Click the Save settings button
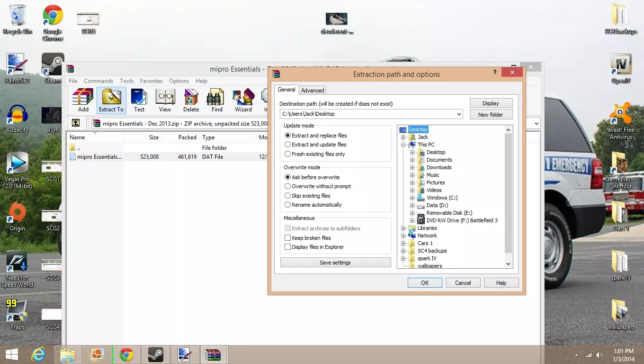The height and width of the screenshot is (364, 644). pos(335,263)
